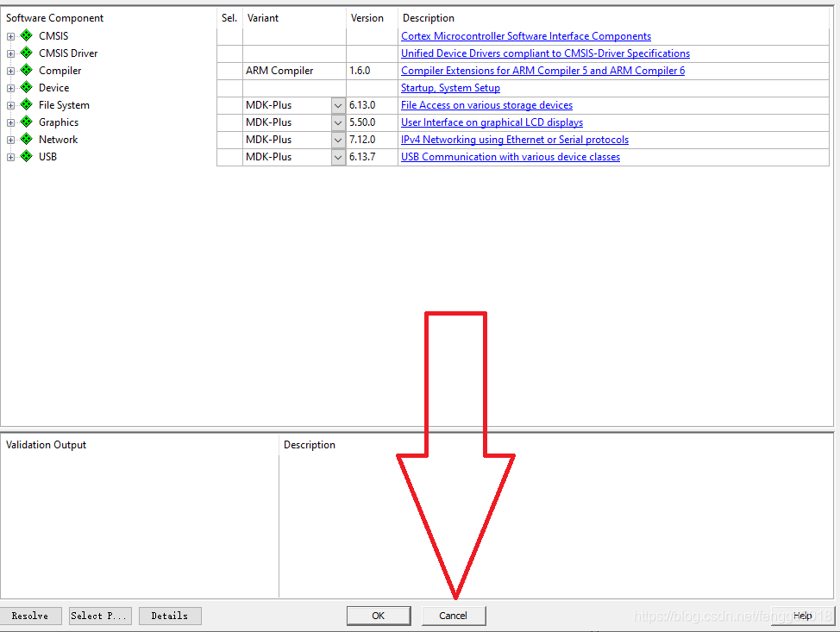The image size is (840, 632).
Task: Click the Details button
Action: [x=170, y=616]
